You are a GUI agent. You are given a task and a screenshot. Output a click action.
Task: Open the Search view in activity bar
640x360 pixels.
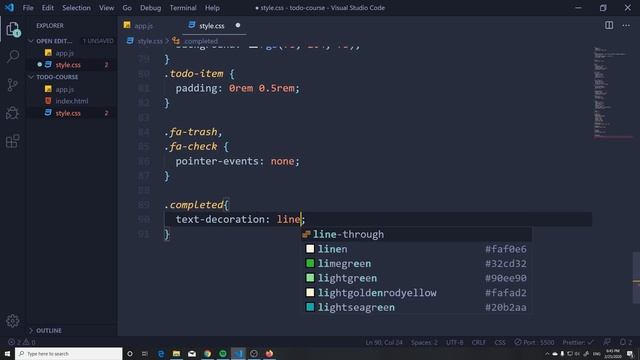(x=13, y=56)
